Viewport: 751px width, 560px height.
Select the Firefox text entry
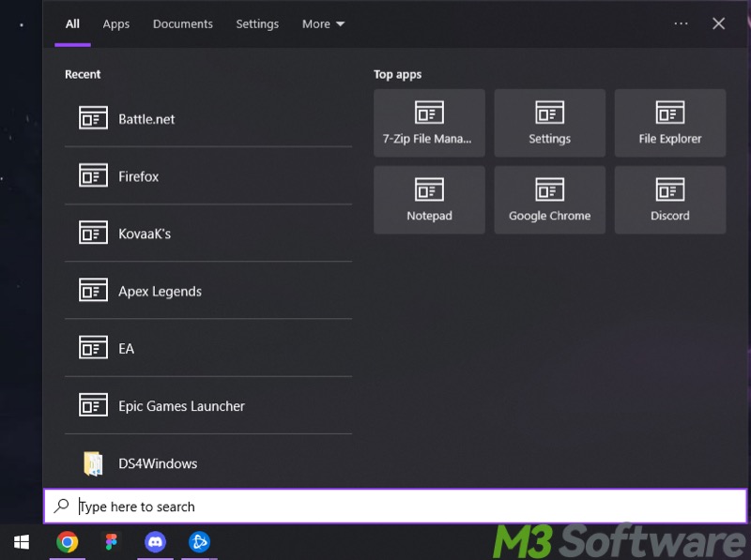[138, 176]
